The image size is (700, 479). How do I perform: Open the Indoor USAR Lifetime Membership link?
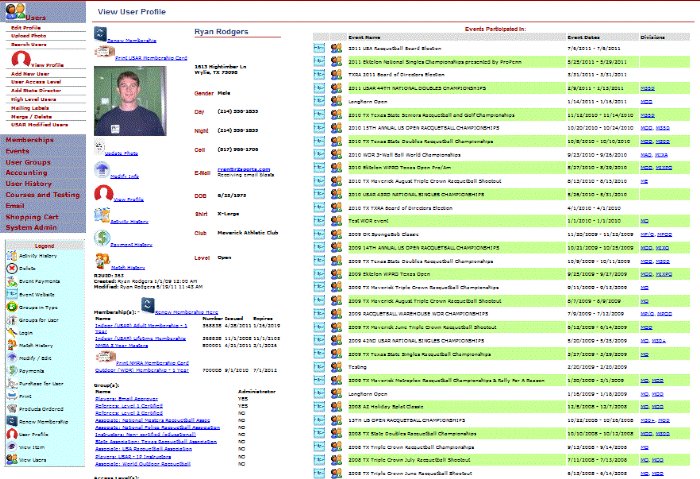[141, 338]
